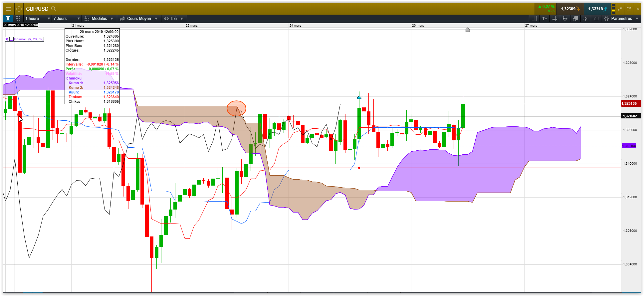
Task: Click the Paramètres gear icon
Action: click(606, 19)
